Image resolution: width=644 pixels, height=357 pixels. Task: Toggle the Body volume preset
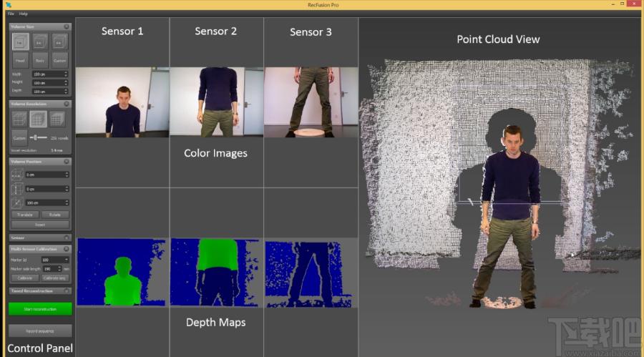tap(40, 60)
